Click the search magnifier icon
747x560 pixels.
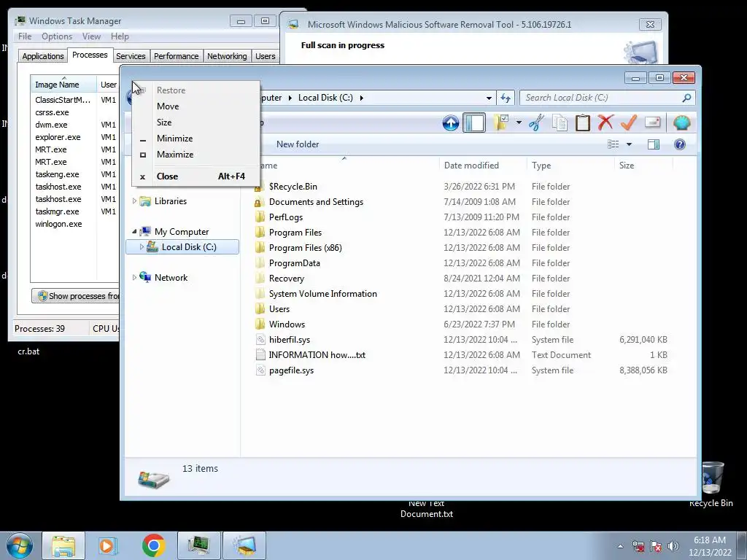(686, 98)
